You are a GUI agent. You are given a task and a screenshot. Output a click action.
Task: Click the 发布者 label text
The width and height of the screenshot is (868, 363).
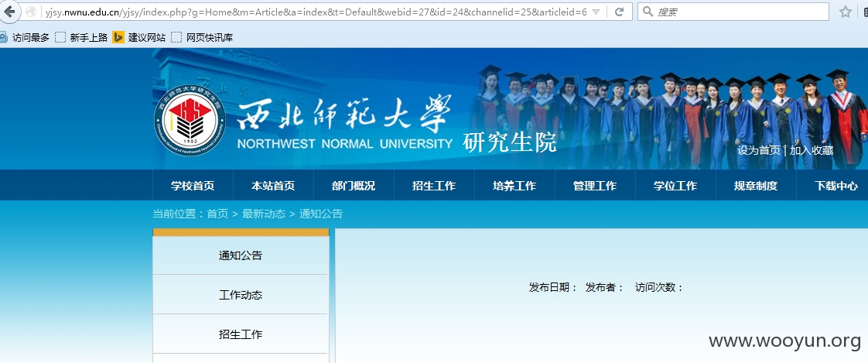pos(604,288)
